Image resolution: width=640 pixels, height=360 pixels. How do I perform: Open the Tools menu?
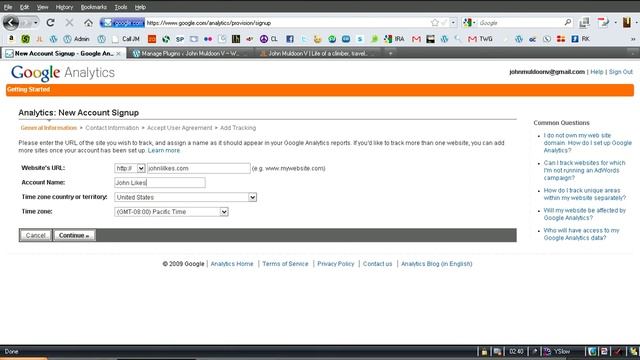tap(121, 7)
